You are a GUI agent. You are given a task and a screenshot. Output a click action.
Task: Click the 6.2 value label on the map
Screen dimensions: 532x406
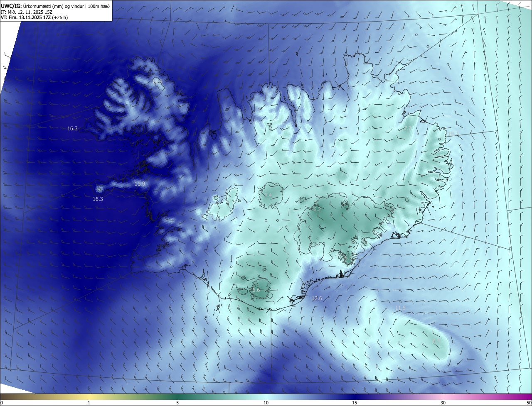[x=317, y=210]
